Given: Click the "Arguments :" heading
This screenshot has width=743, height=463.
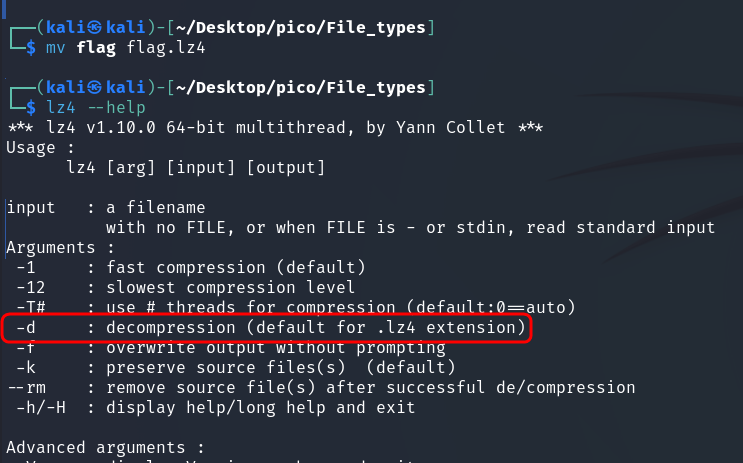Looking at the screenshot, I should click(x=59, y=247).
